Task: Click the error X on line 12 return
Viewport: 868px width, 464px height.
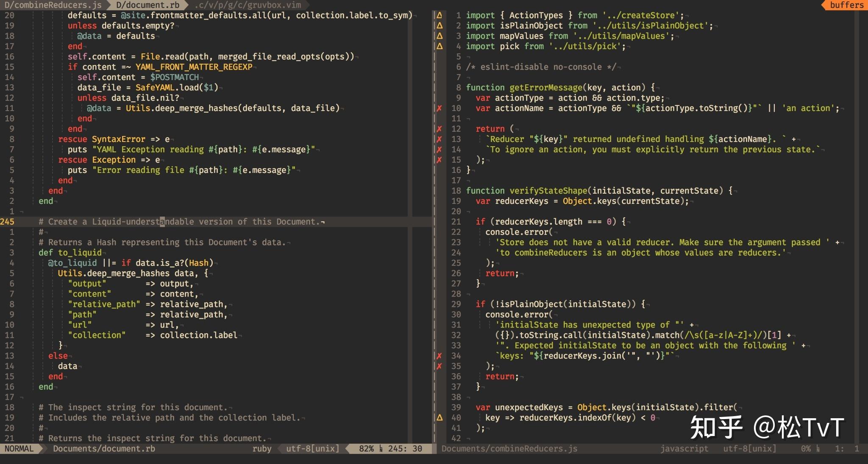Action: click(440, 129)
